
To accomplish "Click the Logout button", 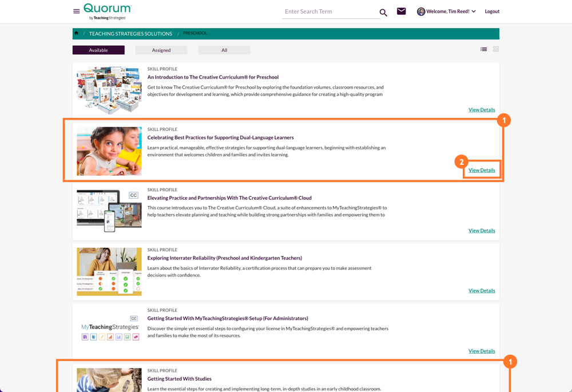I will tap(492, 11).
